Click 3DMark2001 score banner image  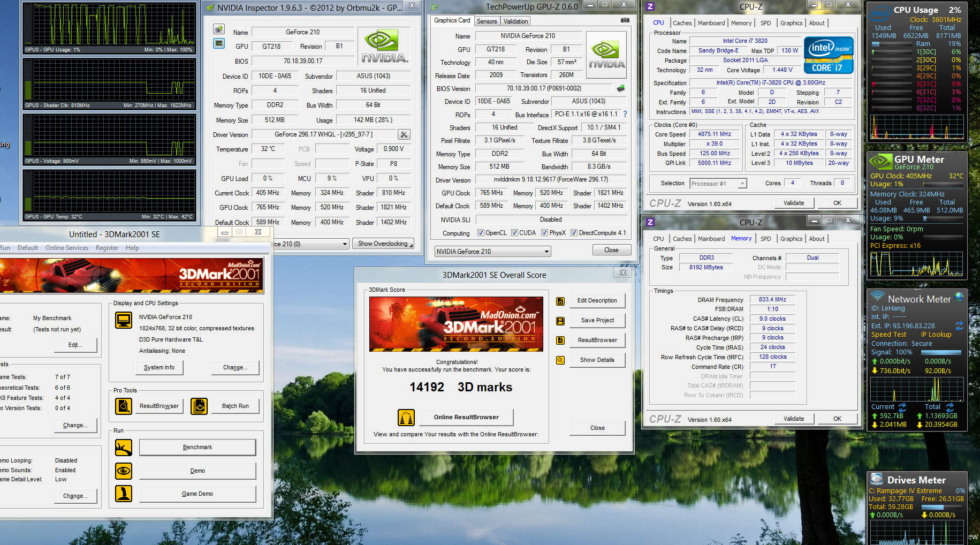tap(456, 324)
